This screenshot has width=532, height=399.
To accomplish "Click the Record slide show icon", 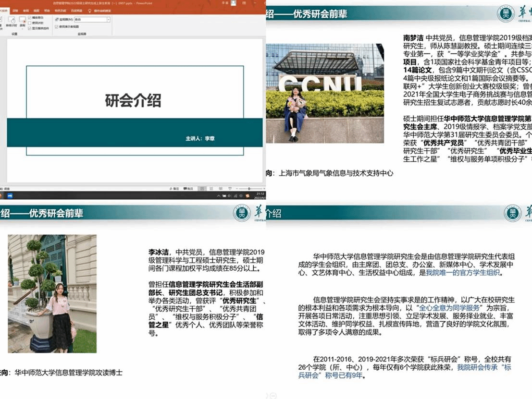I will (x=22, y=20).
